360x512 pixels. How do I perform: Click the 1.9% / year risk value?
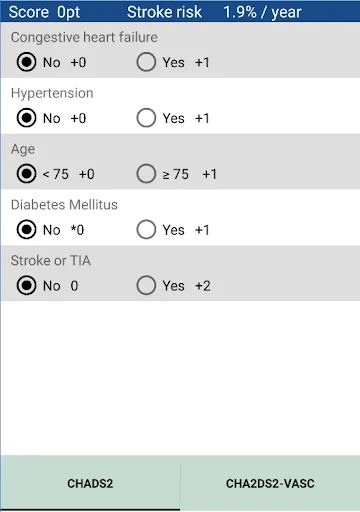tap(262, 12)
